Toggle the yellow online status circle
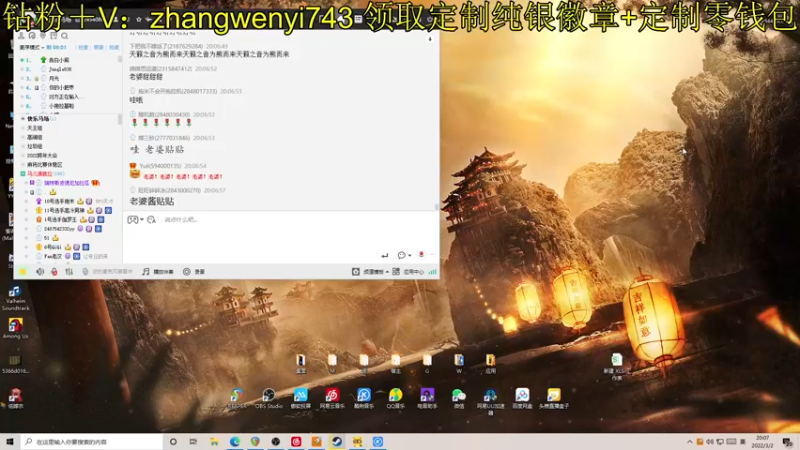 click(x=23, y=271)
